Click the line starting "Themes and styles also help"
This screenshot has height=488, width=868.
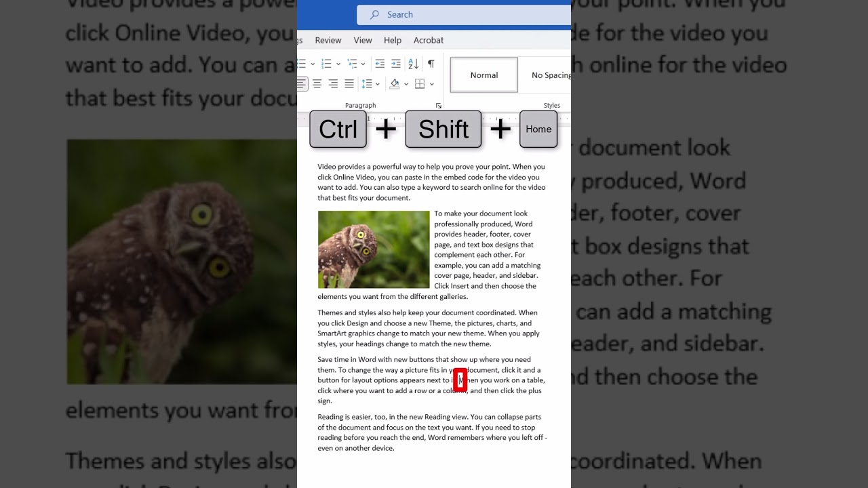[427, 313]
